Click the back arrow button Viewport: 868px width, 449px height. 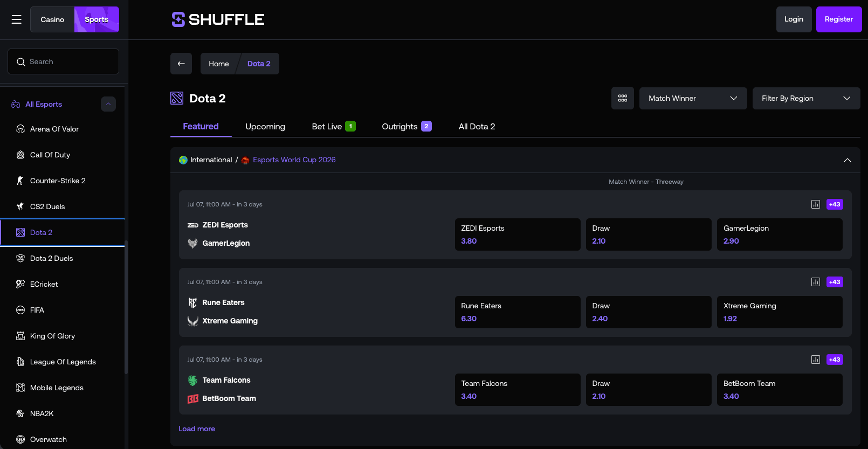pyautogui.click(x=181, y=64)
